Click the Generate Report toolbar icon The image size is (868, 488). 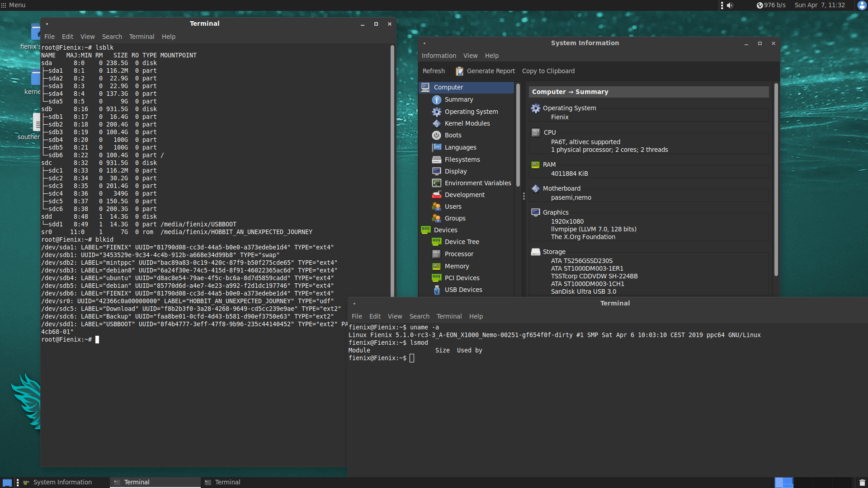click(x=459, y=71)
